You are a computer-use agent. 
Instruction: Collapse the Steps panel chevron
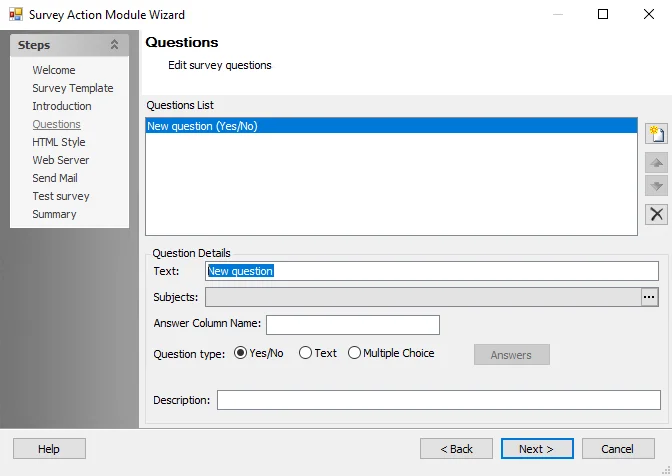click(x=114, y=45)
